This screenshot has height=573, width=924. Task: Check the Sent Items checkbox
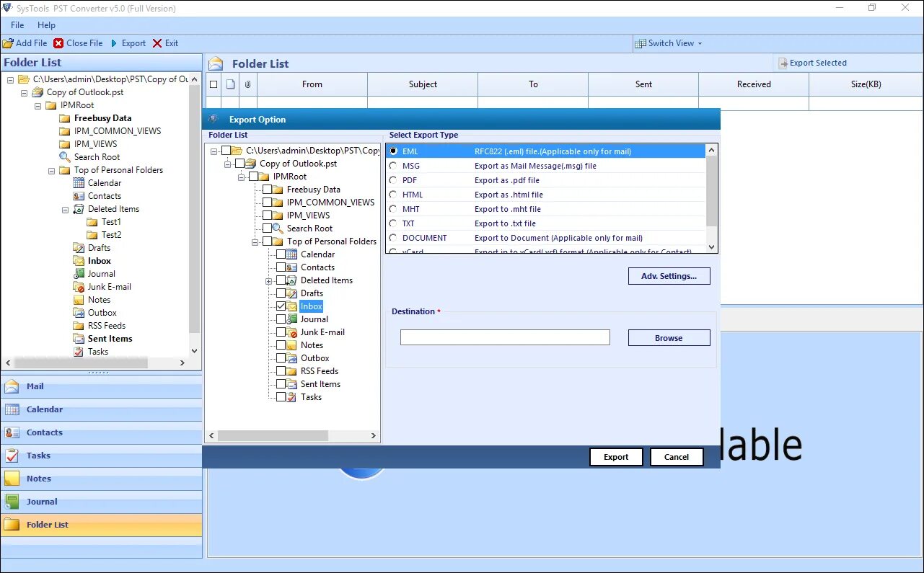(x=281, y=384)
